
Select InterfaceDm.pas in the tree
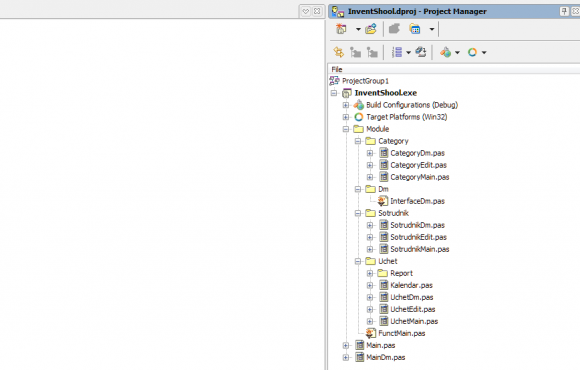tap(418, 201)
